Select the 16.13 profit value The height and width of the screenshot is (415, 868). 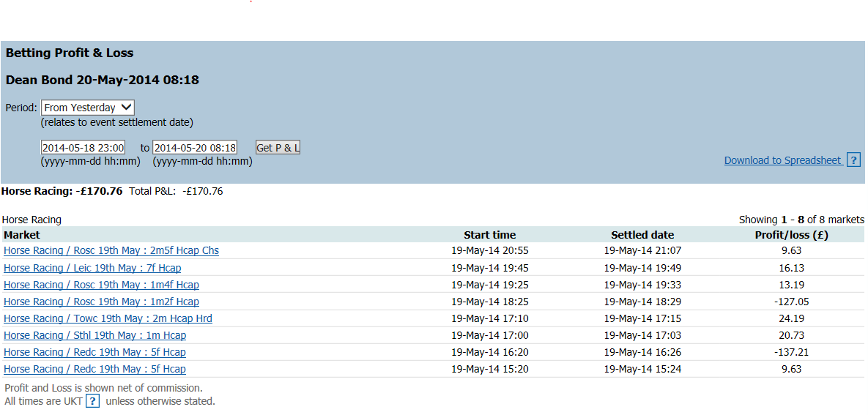(x=792, y=268)
